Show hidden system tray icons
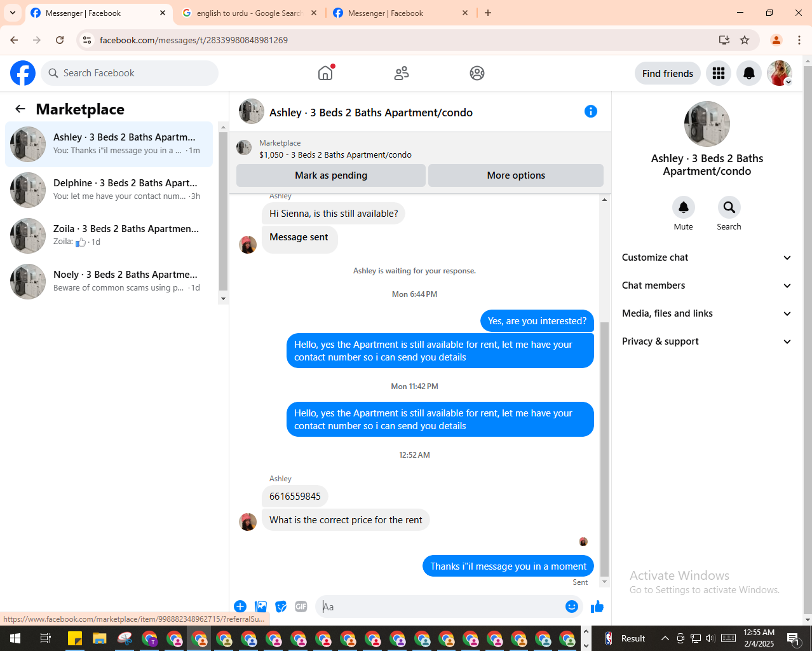 point(665,638)
